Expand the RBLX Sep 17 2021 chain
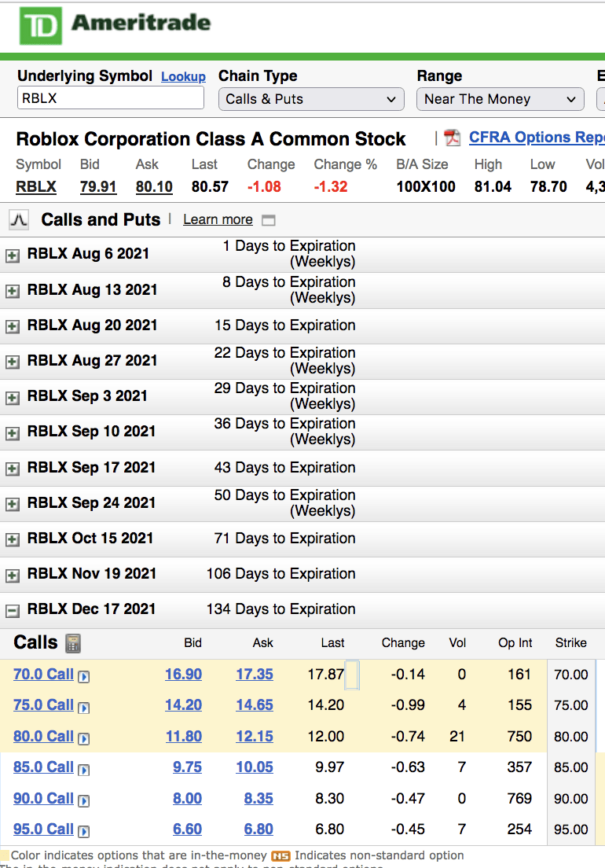 coord(12,469)
